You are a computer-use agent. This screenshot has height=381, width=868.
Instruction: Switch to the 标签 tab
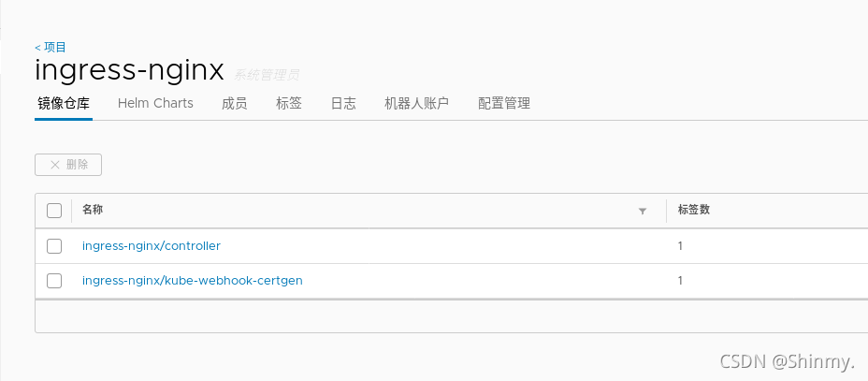coord(288,103)
